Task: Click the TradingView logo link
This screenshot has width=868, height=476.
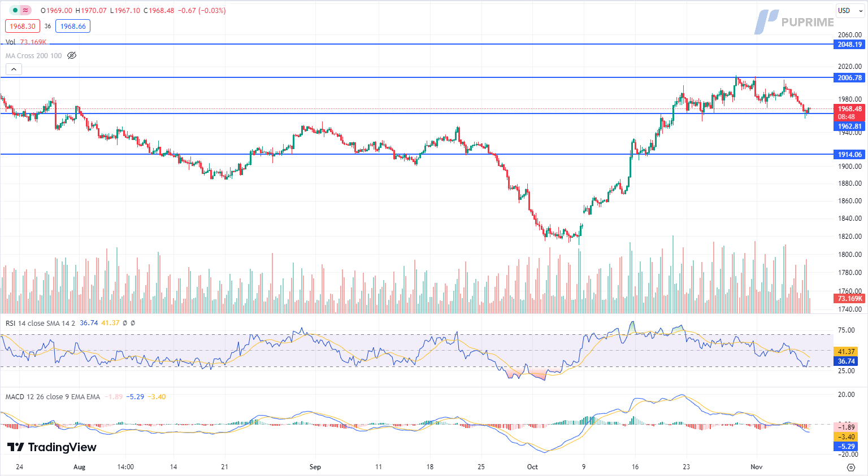Action: click(51, 447)
